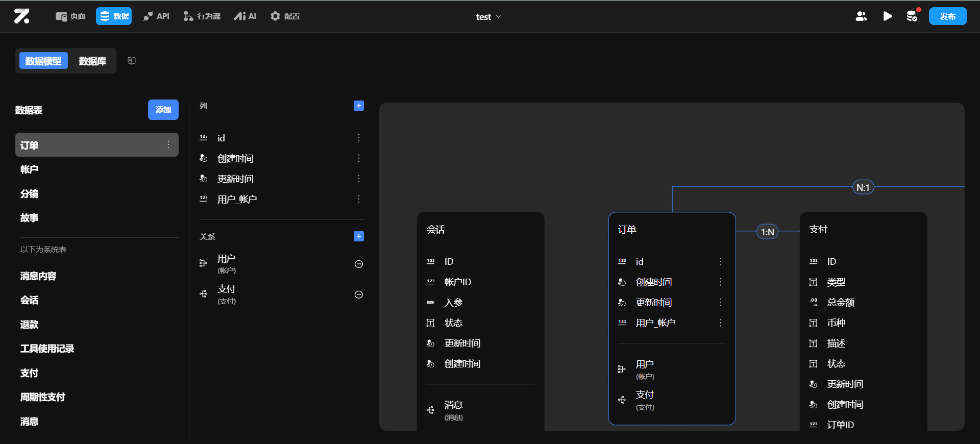The height and width of the screenshot is (444, 980).
Task: Select the 订单 table
Action: pyautogui.click(x=97, y=145)
